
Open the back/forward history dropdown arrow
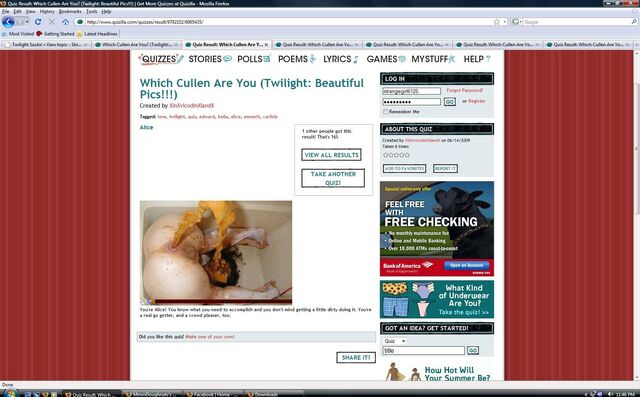tap(27, 22)
